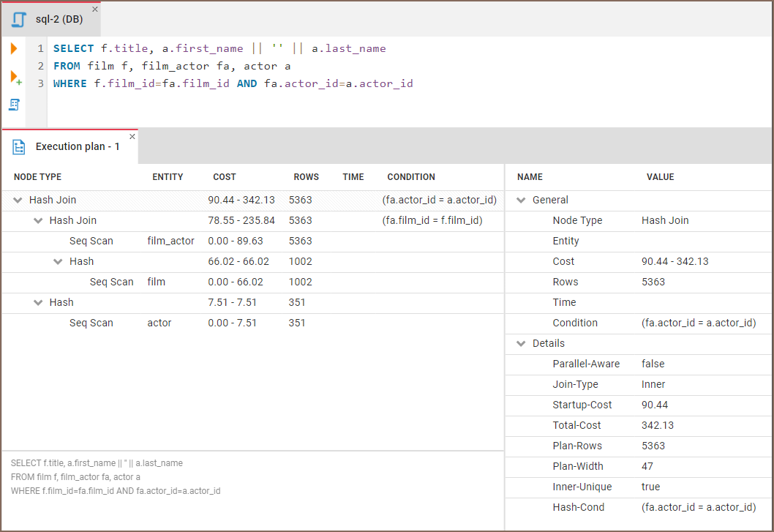Click the NODE TYPE column header

tap(38, 177)
